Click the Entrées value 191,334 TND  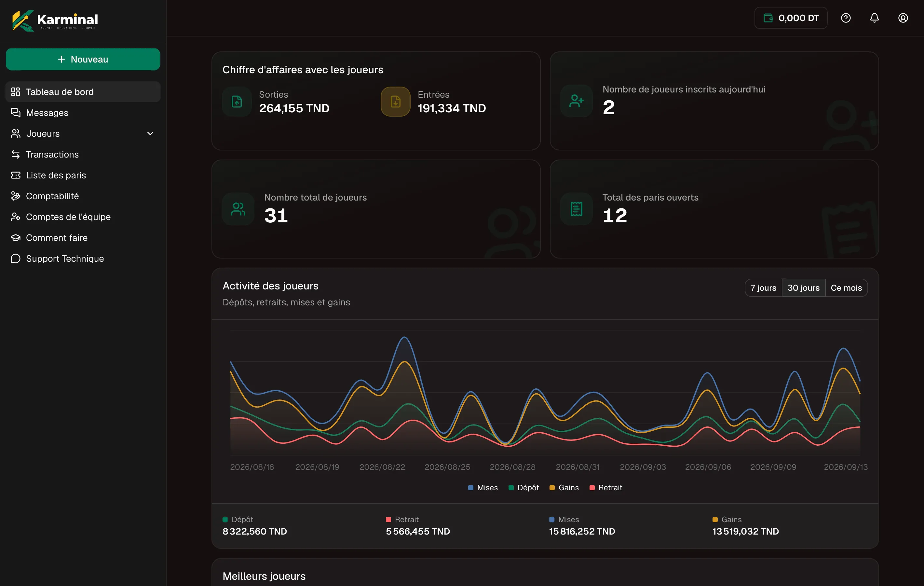(x=452, y=108)
